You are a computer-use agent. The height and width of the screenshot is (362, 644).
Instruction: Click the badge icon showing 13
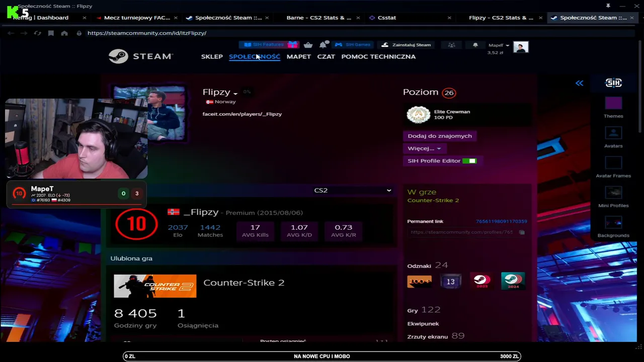450,281
